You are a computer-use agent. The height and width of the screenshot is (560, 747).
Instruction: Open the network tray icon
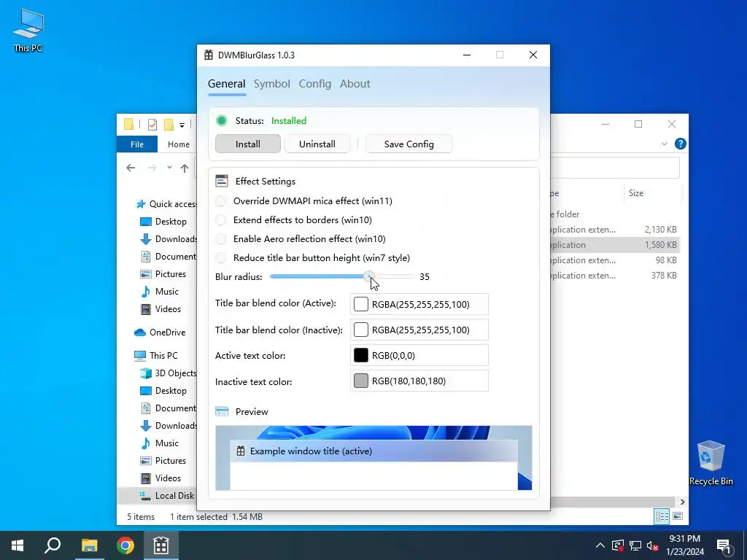(635, 545)
